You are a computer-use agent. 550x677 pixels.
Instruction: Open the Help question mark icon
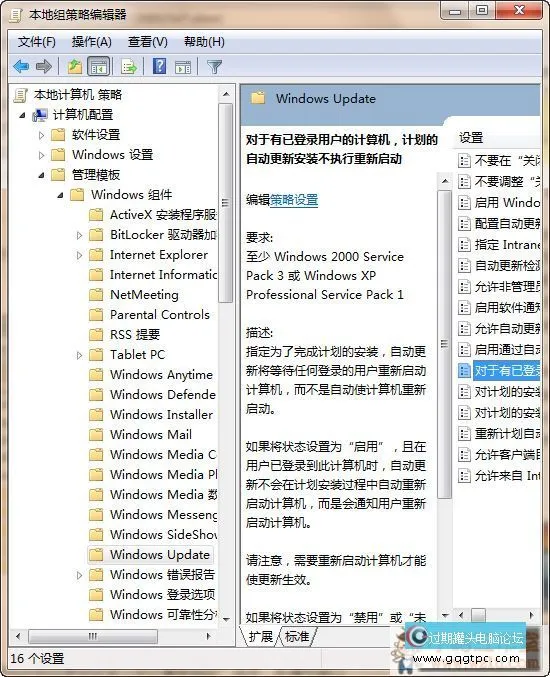[159, 66]
